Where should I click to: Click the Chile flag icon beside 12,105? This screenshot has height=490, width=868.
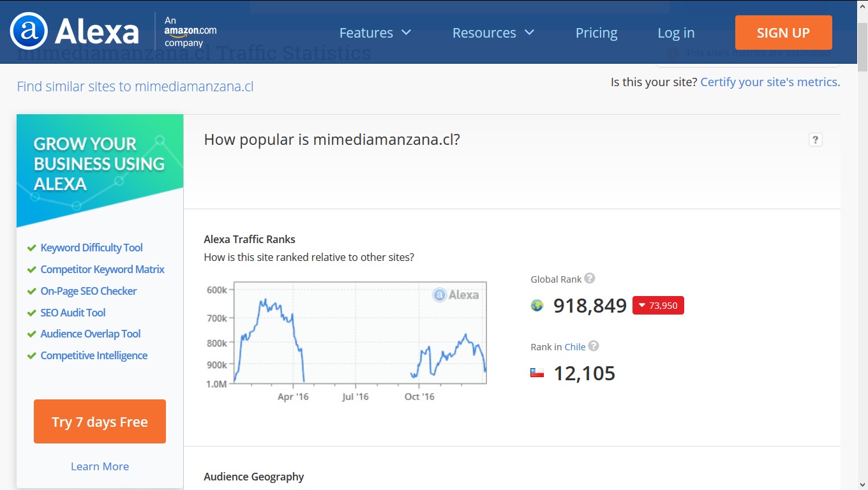(x=537, y=373)
